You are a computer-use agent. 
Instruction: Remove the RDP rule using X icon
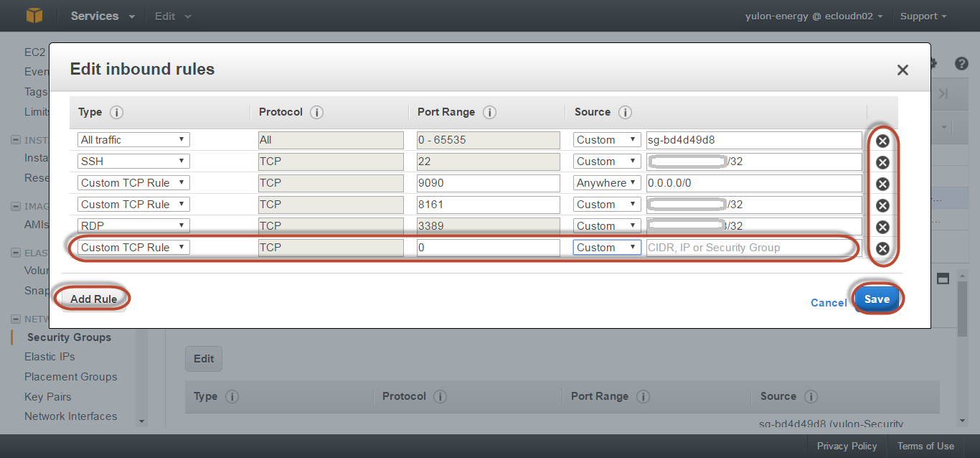[882, 227]
